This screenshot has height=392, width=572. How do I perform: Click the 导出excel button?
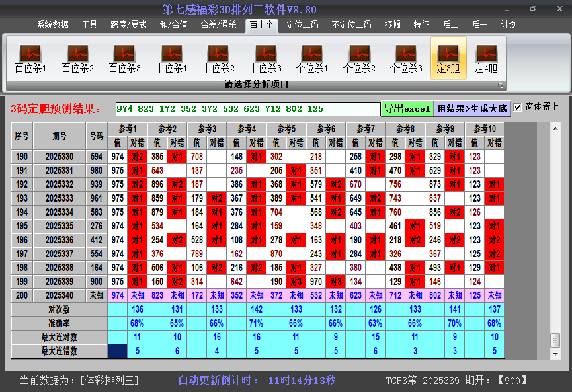tap(407, 108)
